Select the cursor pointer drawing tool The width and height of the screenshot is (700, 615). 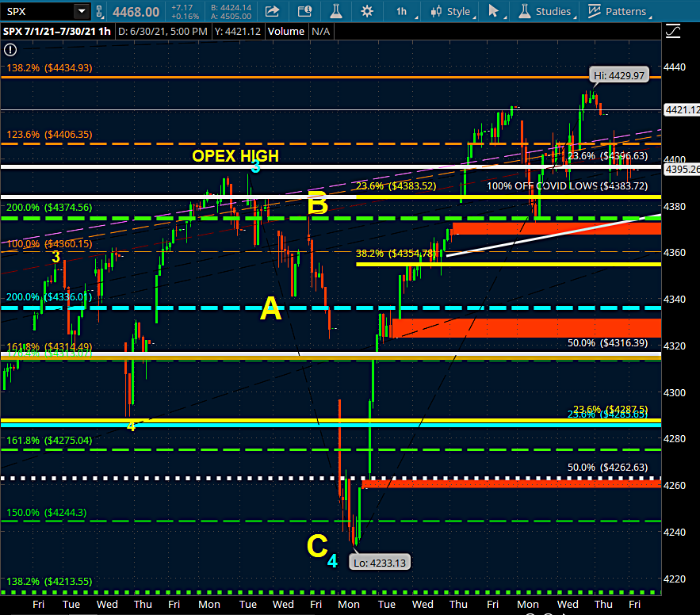(495, 11)
